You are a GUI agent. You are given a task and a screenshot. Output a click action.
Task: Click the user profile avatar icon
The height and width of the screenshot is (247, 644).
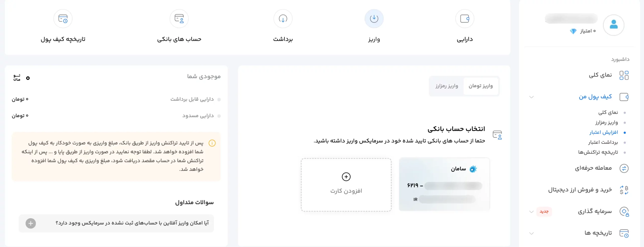[614, 24]
